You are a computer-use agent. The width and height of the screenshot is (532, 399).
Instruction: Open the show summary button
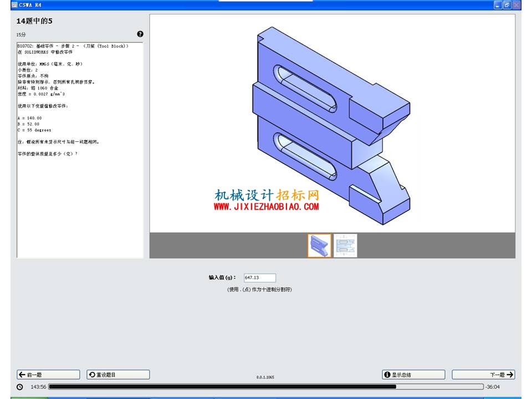[413, 375]
